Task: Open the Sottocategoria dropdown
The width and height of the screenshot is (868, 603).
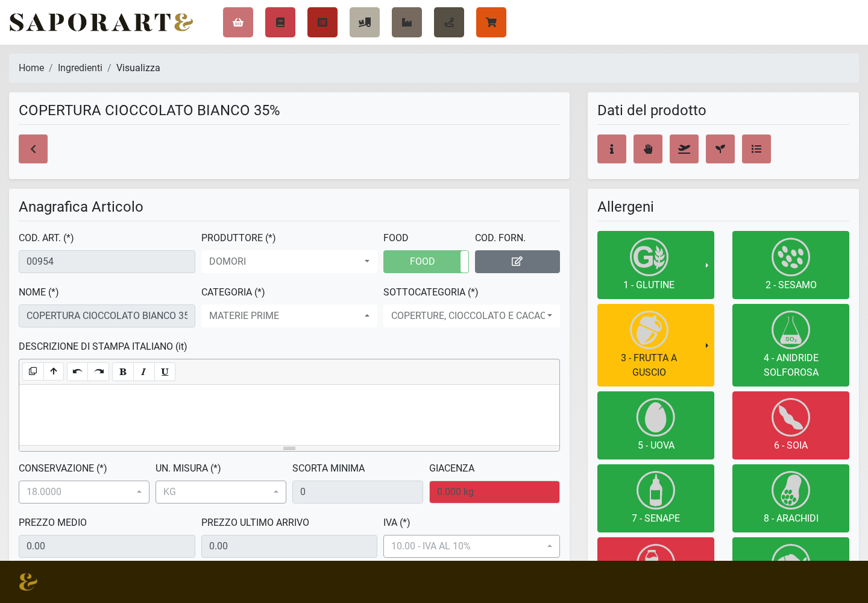Action: (471, 316)
